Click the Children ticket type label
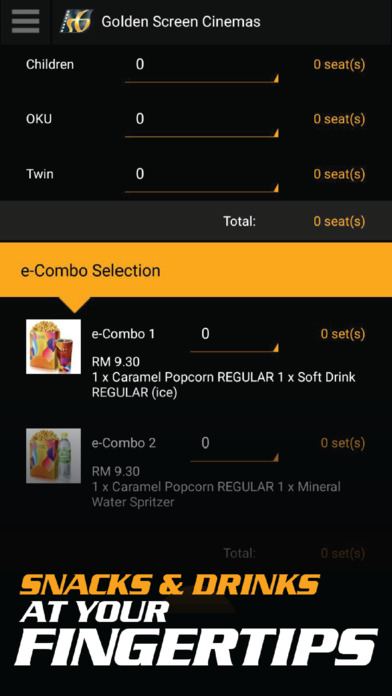The height and width of the screenshot is (696, 392). [x=50, y=64]
